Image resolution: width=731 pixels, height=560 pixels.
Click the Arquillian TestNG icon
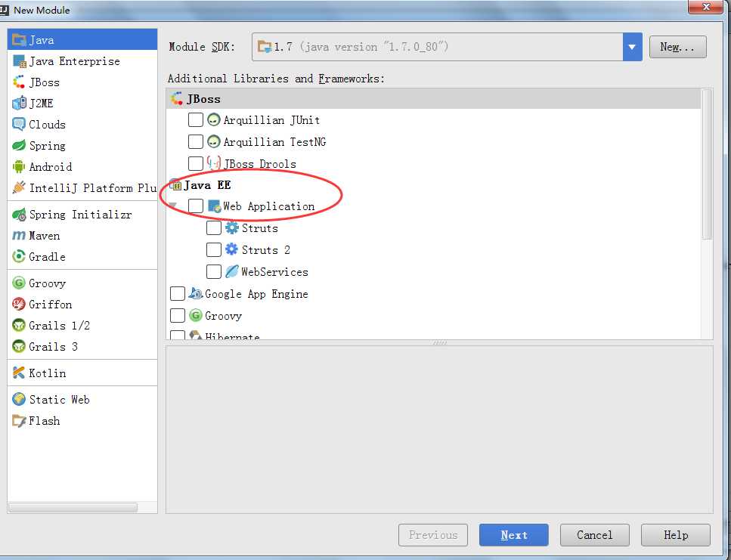213,141
